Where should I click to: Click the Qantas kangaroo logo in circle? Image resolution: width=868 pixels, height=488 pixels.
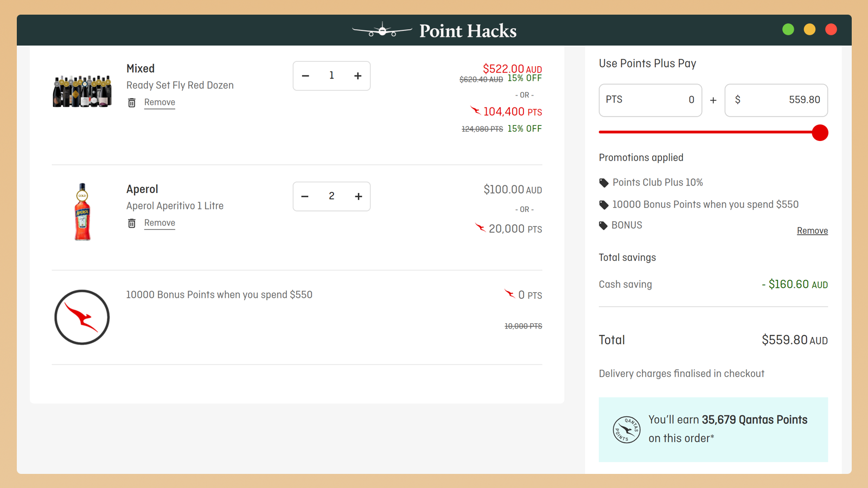pyautogui.click(x=82, y=317)
